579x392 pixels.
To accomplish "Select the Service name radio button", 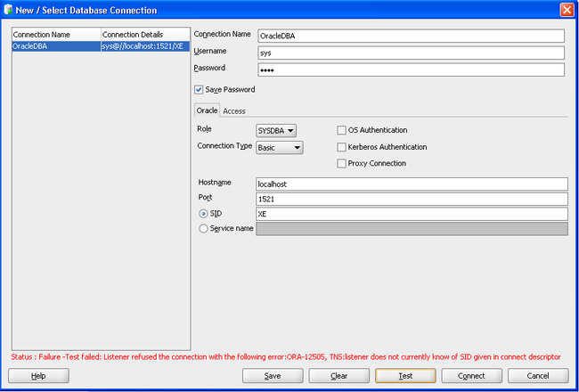I will pyautogui.click(x=203, y=229).
